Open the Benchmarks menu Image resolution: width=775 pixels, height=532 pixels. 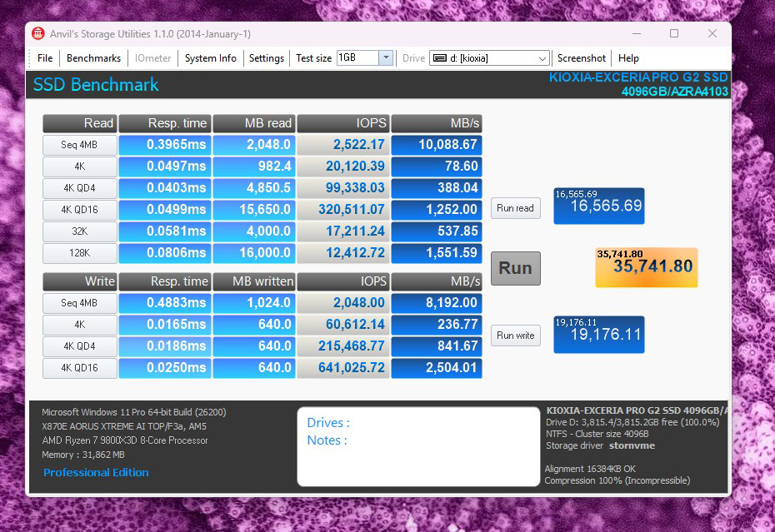[x=93, y=58]
